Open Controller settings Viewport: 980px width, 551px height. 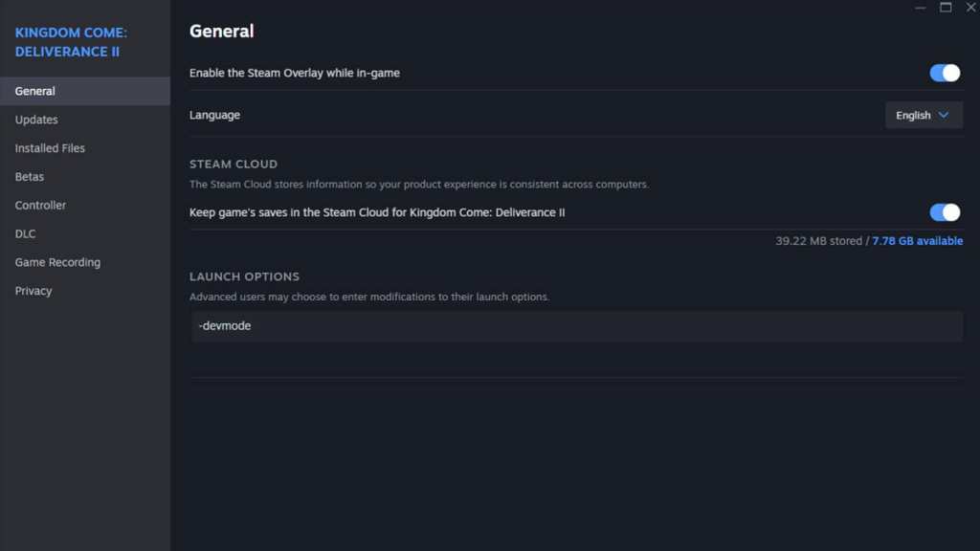point(40,205)
